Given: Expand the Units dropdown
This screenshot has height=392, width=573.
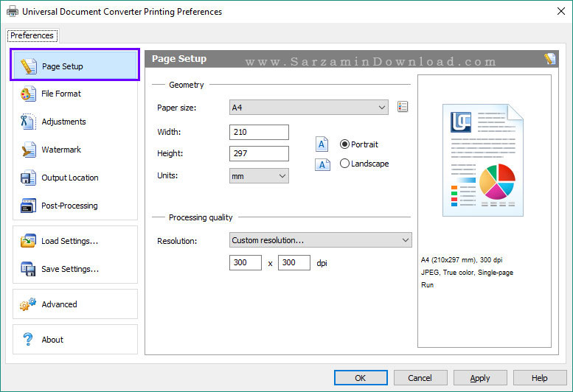Looking at the screenshot, I should pyautogui.click(x=259, y=176).
